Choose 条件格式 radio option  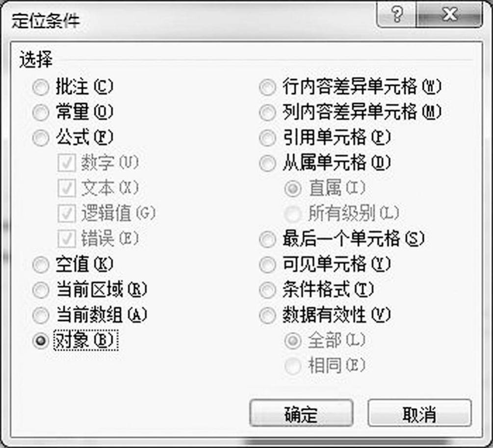click(x=268, y=290)
